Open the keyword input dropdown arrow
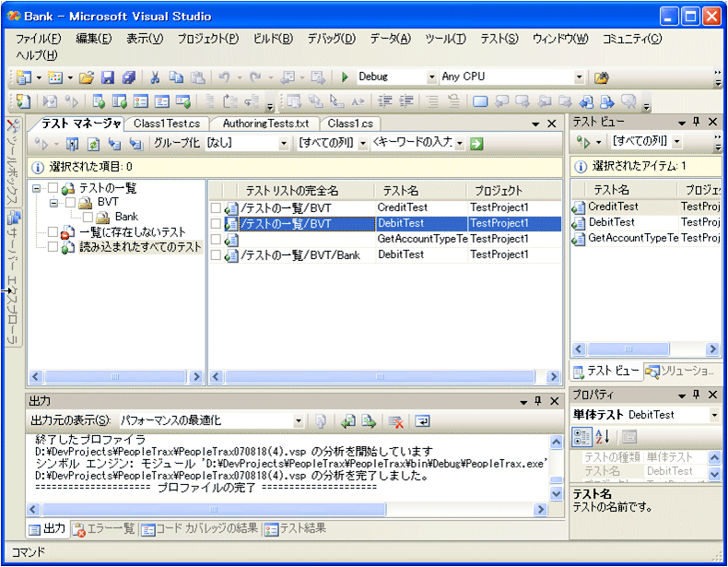 [x=460, y=144]
